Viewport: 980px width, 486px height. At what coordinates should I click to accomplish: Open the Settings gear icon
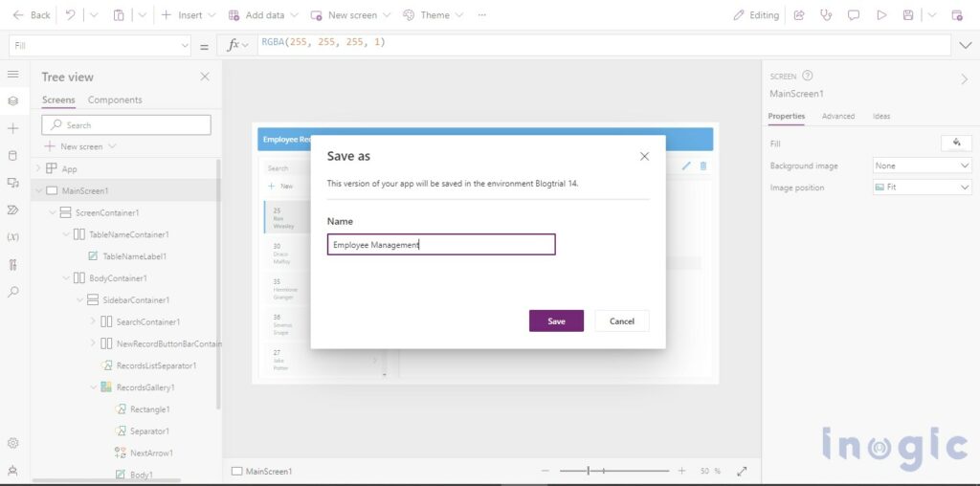(12, 444)
